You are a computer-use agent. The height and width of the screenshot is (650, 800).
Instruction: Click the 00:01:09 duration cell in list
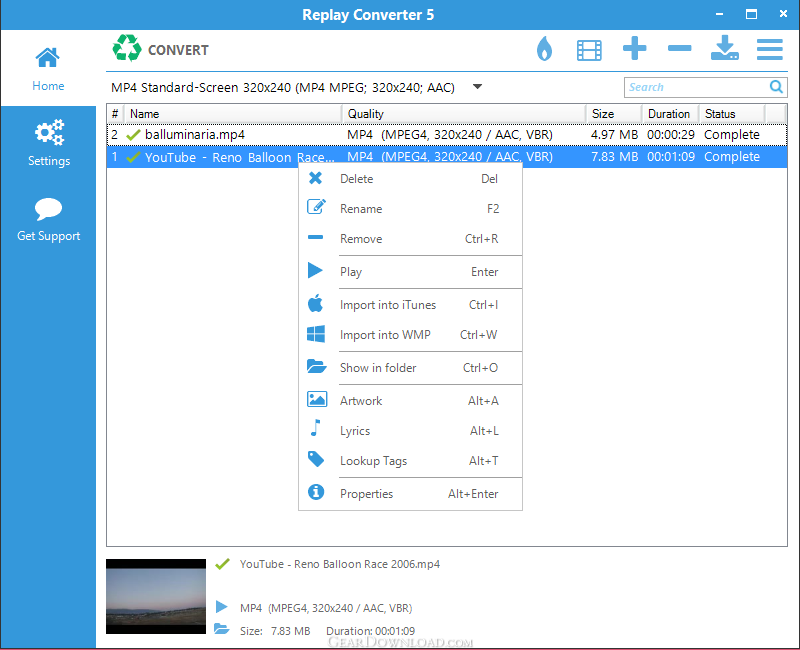pyautogui.click(x=670, y=157)
